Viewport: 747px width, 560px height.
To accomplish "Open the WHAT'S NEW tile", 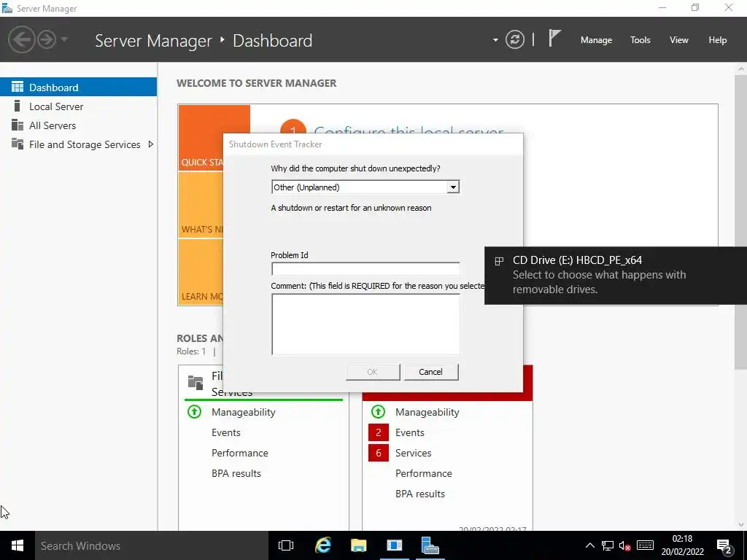I will [x=201, y=205].
